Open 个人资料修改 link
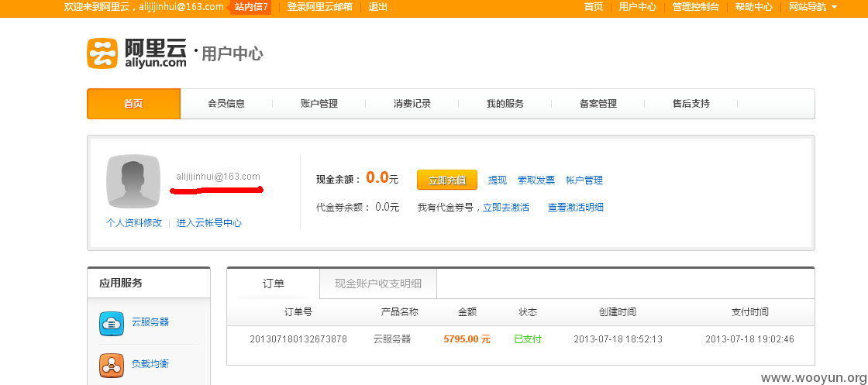The height and width of the screenshot is (385, 868). coord(134,223)
